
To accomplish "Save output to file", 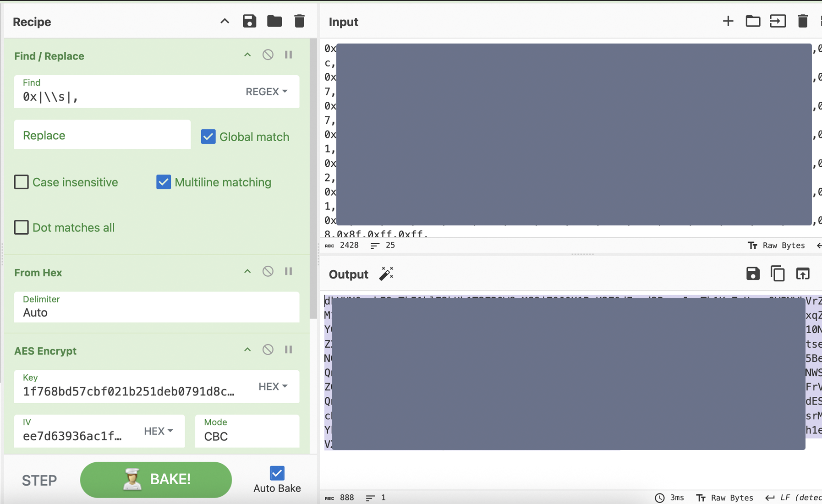I will (x=753, y=274).
